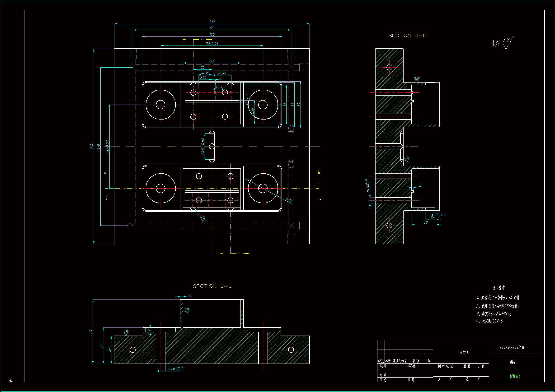
Task: Click the lower H section letter
Action: [221, 254]
